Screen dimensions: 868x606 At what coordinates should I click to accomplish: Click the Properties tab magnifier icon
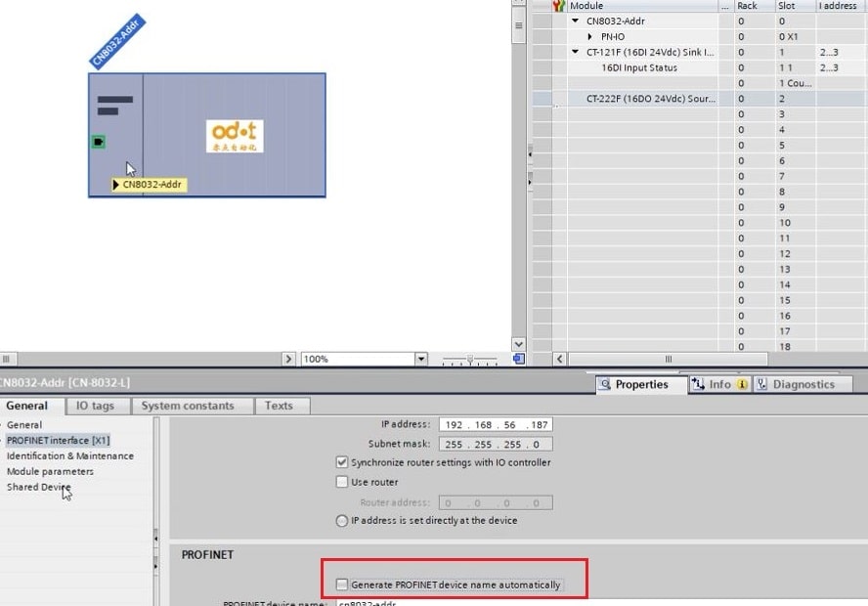[x=605, y=384]
